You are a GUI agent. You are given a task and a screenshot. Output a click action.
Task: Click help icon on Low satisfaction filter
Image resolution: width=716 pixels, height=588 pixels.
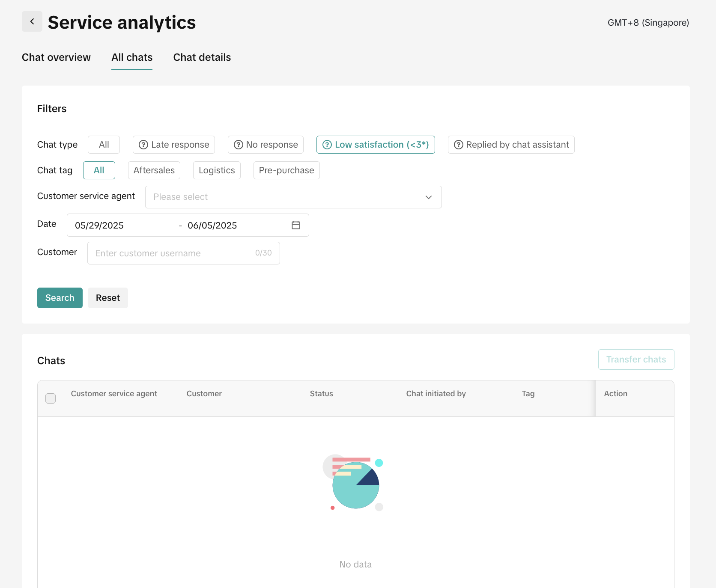coord(327,145)
